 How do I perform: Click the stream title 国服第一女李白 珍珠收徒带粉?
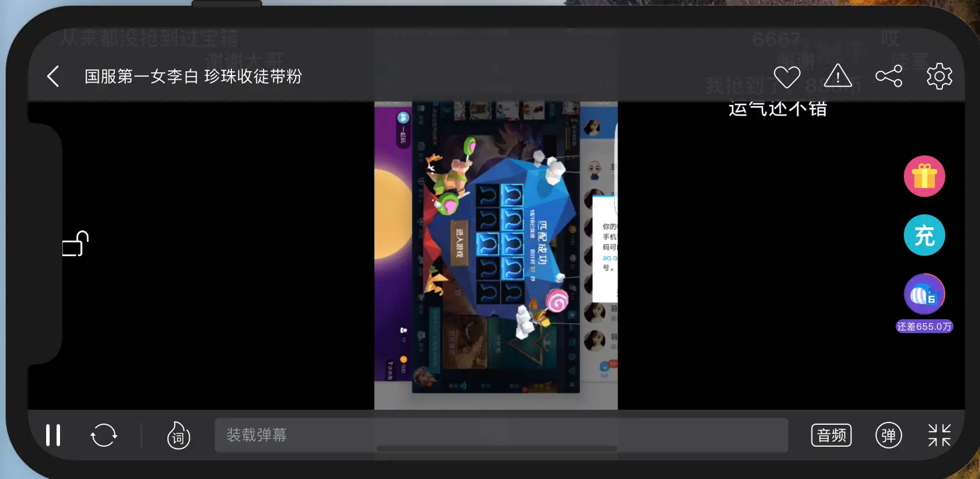click(x=193, y=76)
